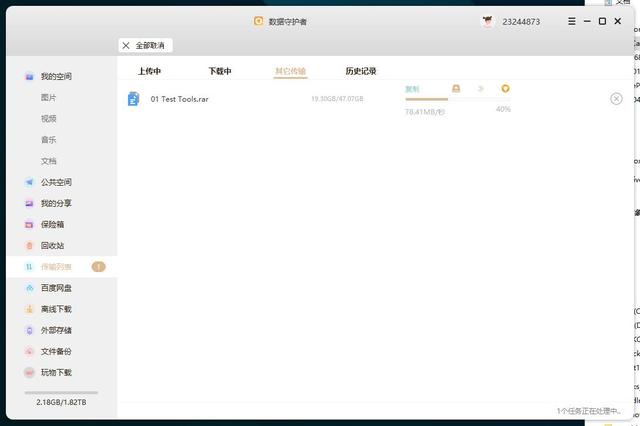640x426 pixels.
Task: Click the 数据守护者 app logo
Action: point(258,21)
